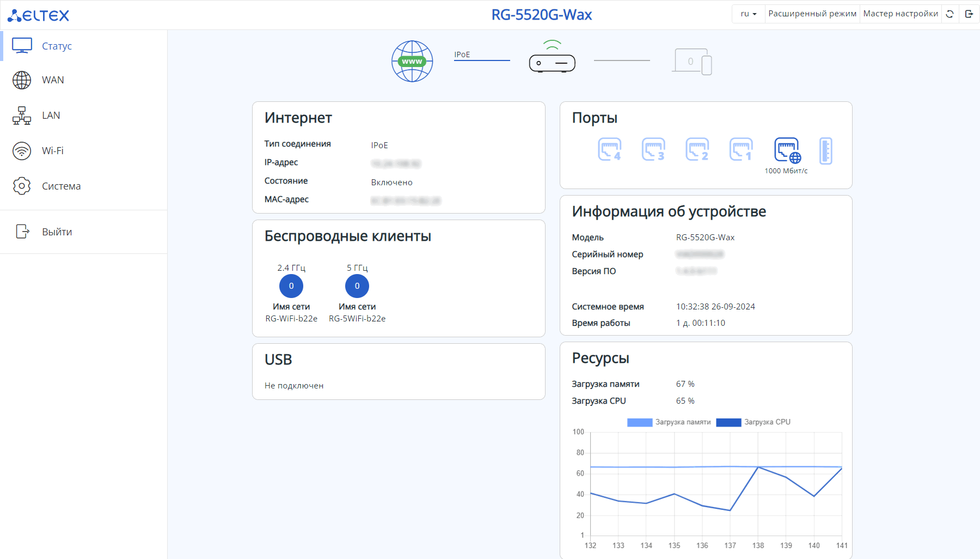Open the ru language dropdown

pyautogui.click(x=748, y=14)
